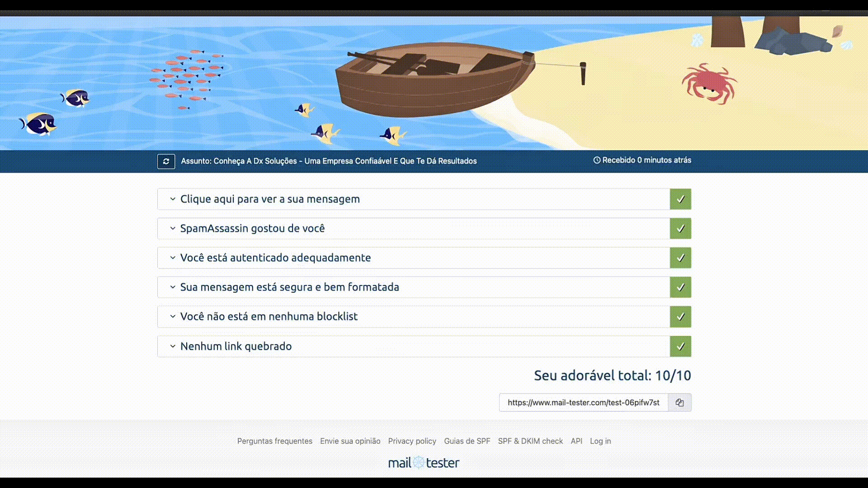
Task: Click green checkmark for blocklist row
Action: point(680,317)
